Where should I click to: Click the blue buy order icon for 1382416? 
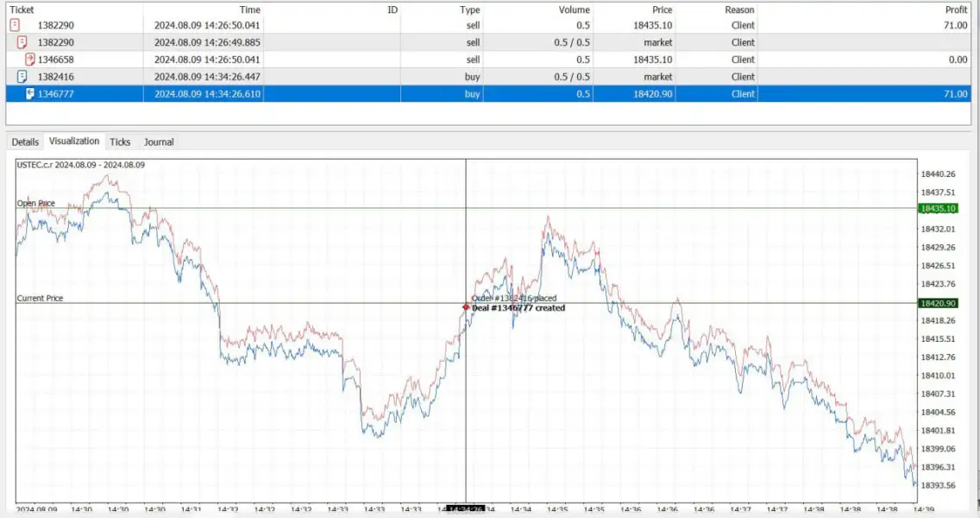tap(22, 77)
